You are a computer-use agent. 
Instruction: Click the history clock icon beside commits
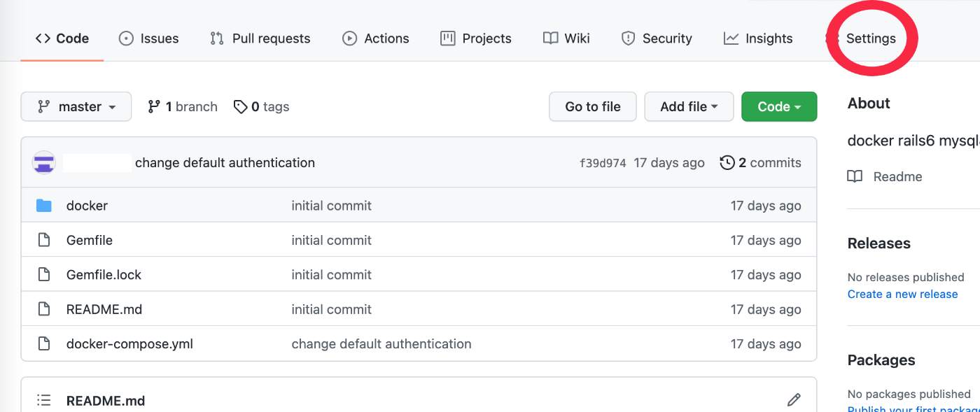(x=727, y=163)
